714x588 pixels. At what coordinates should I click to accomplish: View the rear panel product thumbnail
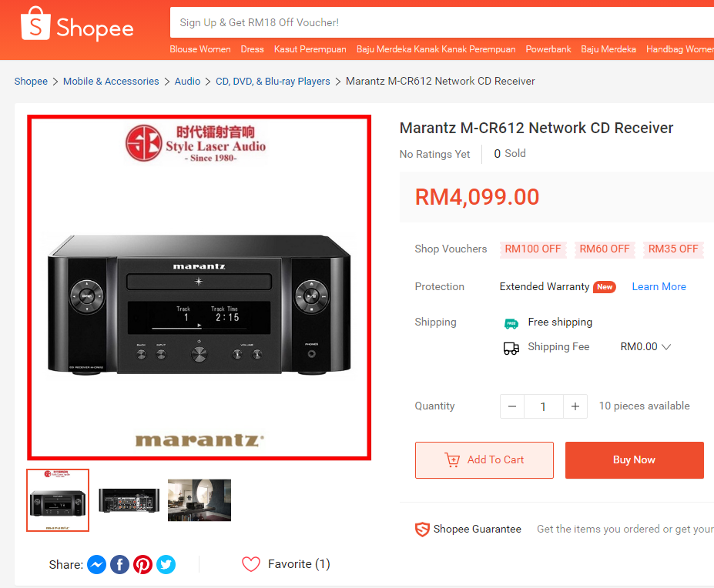[129, 500]
